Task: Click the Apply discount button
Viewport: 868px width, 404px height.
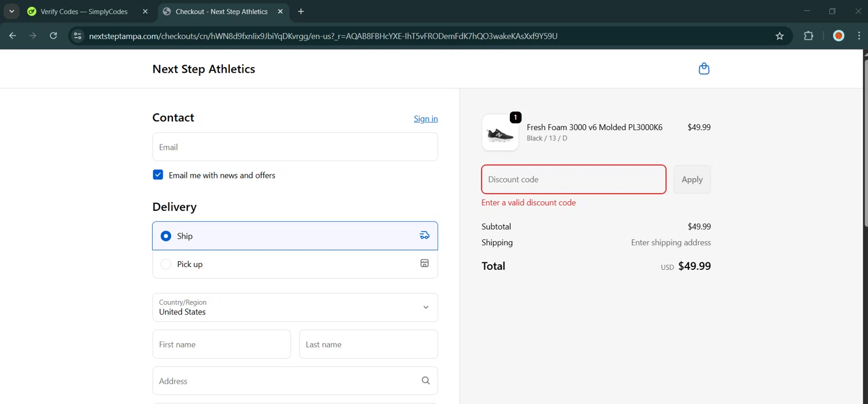Action: [692, 179]
